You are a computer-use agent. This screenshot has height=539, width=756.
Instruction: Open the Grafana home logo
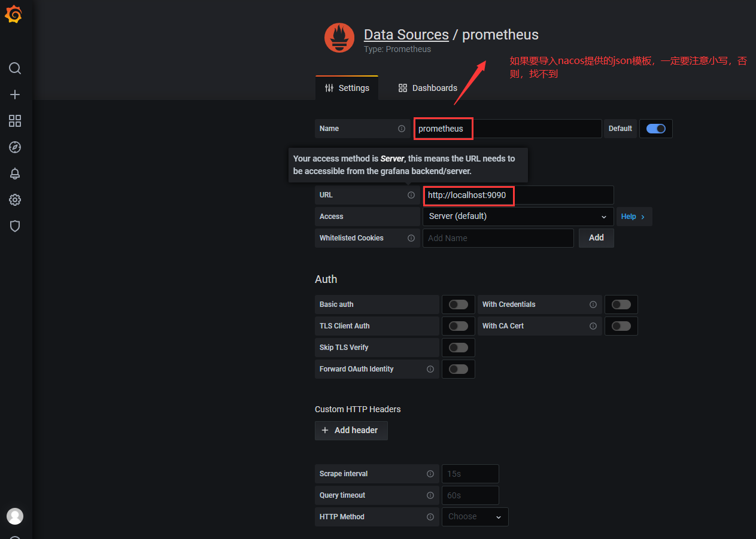14,15
